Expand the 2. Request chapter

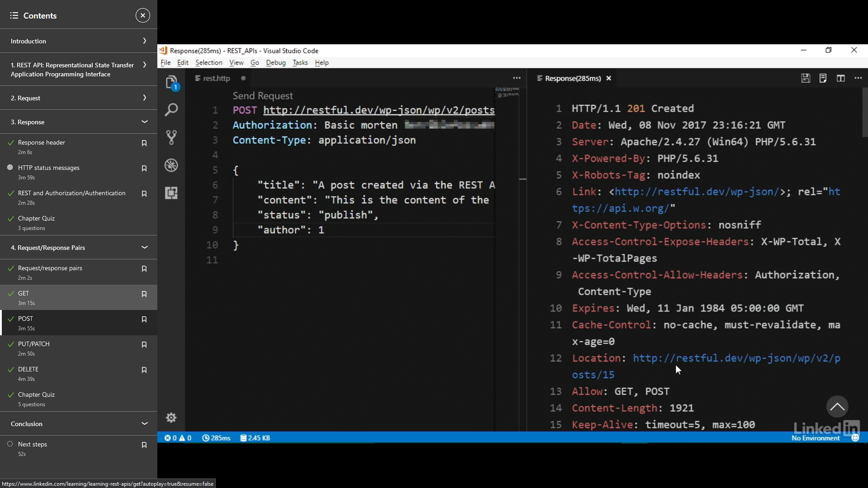point(79,98)
